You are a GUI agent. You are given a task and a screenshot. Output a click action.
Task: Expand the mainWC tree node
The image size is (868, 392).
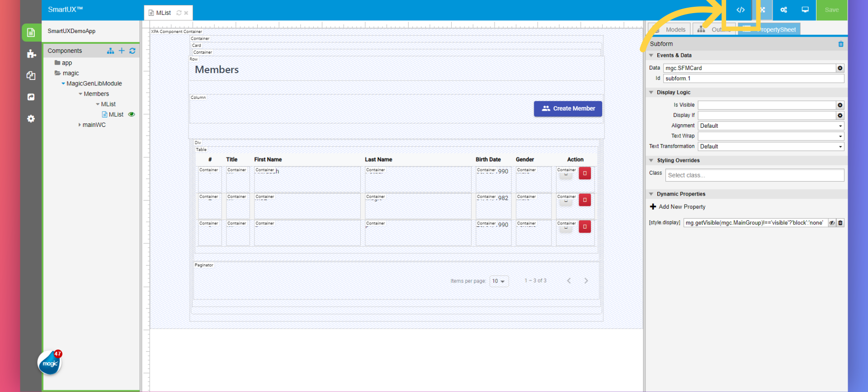tap(80, 125)
